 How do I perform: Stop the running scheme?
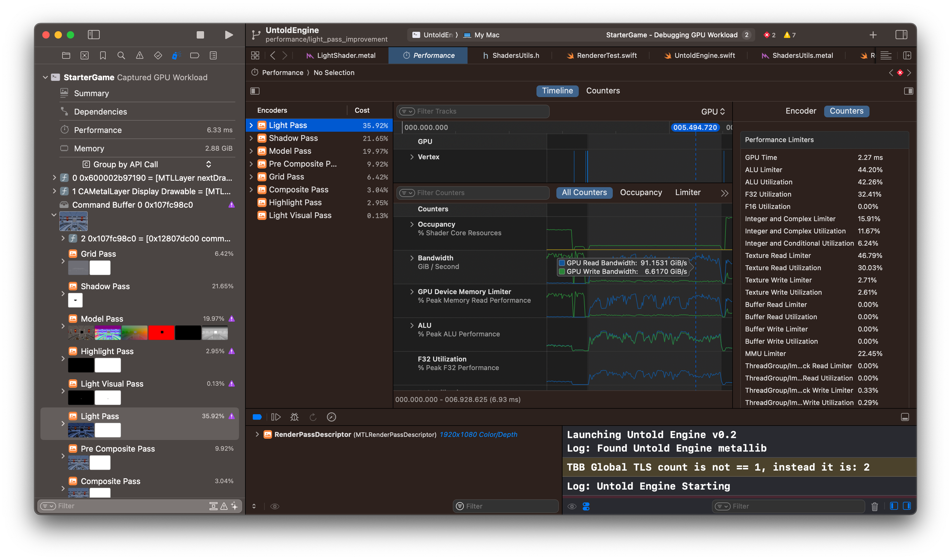click(x=200, y=35)
